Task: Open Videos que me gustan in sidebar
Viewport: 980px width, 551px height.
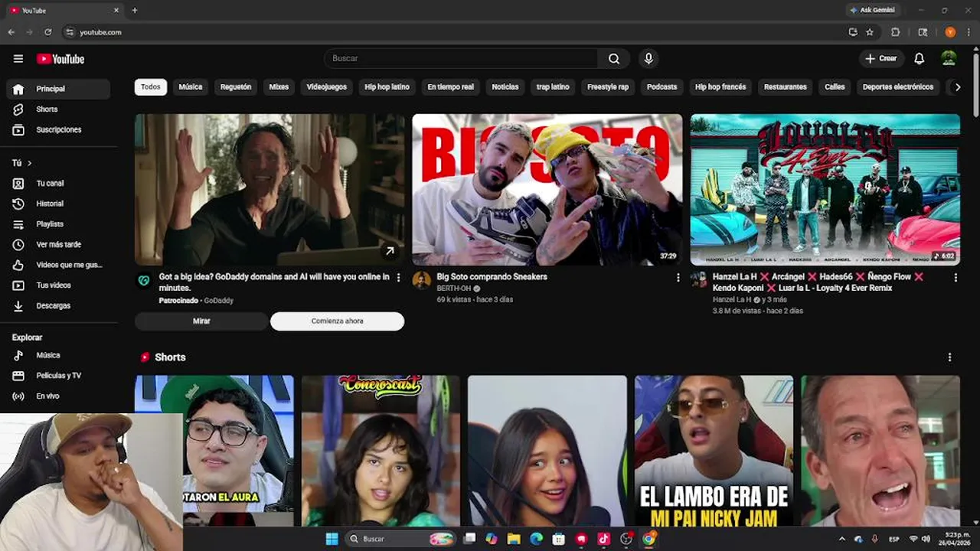Action: pos(58,265)
